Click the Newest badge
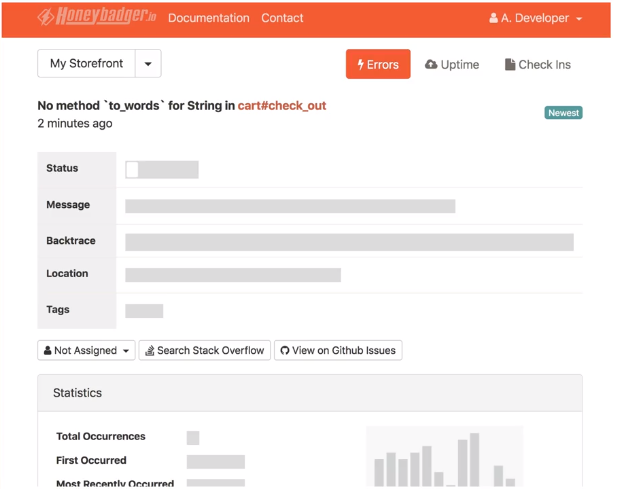Screen dimensions: 624x489 (563, 113)
